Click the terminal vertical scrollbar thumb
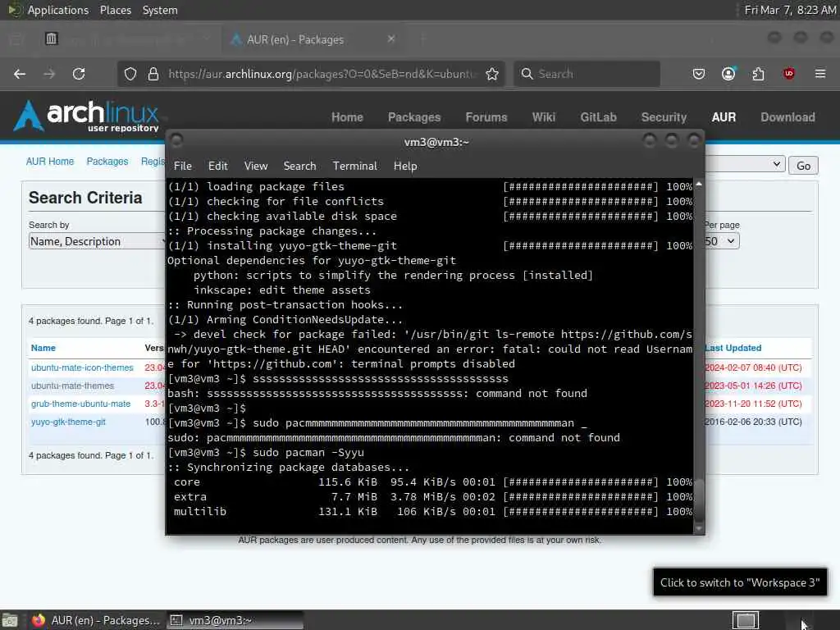This screenshot has height=630, width=840. tap(699, 500)
